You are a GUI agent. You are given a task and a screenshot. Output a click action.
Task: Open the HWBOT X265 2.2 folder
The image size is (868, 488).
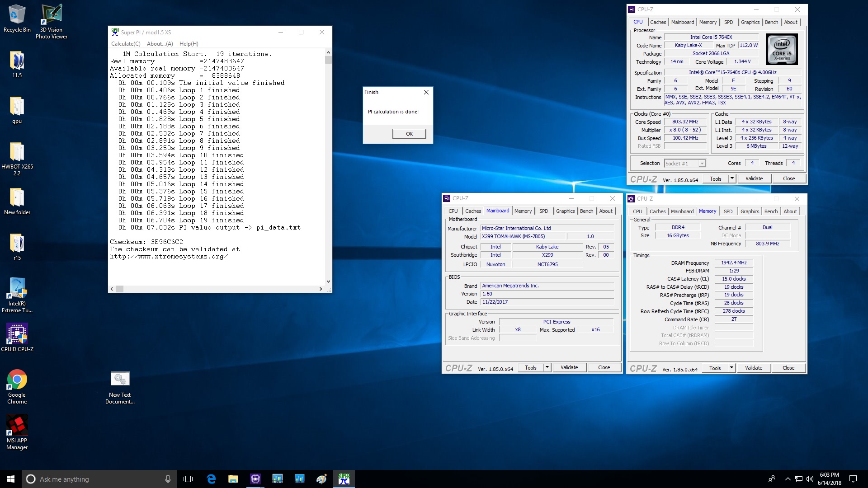(x=17, y=159)
